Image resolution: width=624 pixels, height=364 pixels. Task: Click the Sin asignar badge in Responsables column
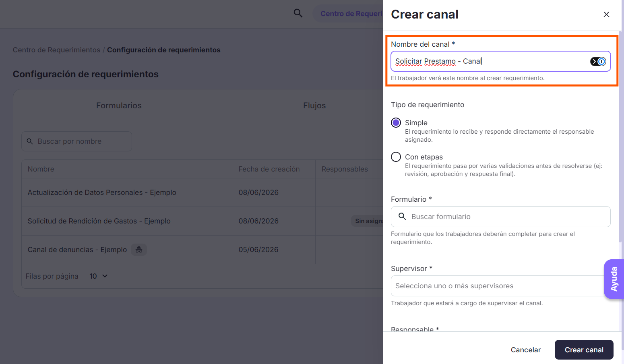pos(367,221)
